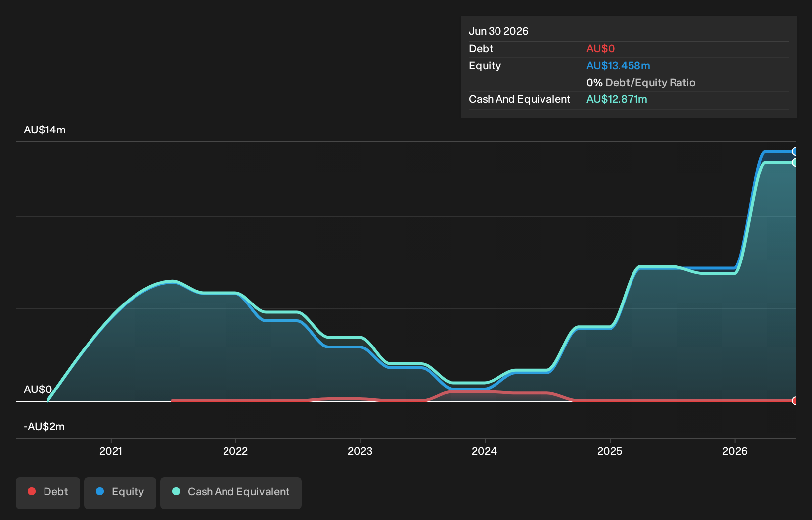Click the 0% Debt/Equity Ratio text

tap(641, 83)
